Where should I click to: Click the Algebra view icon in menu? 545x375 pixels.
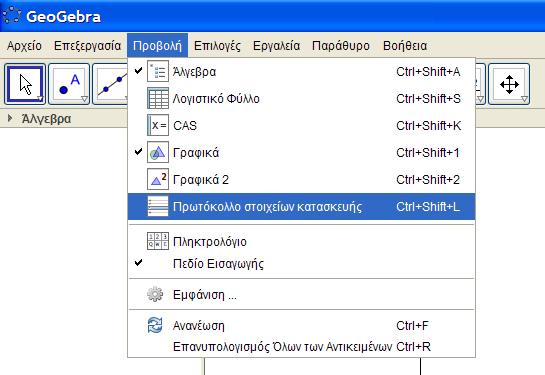[158, 72]
